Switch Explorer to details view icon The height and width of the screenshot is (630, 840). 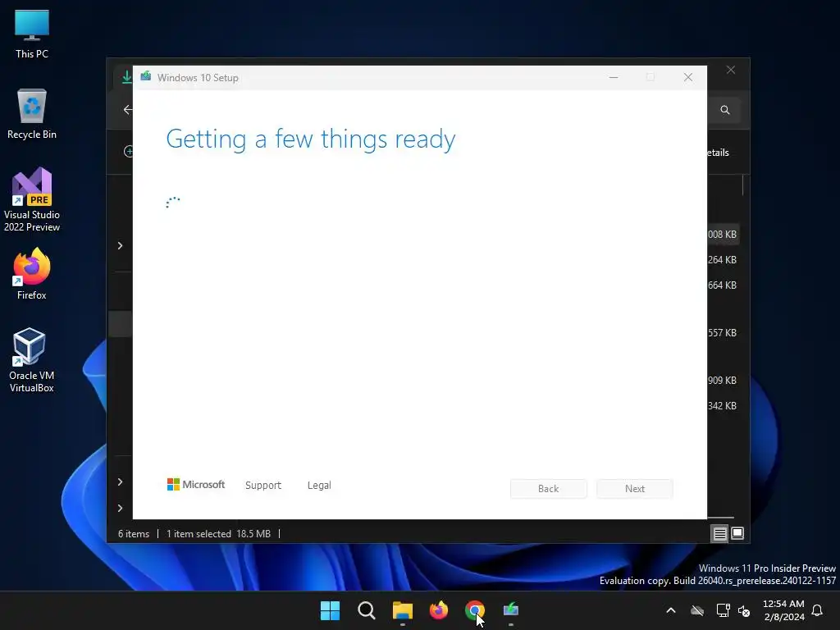[x=720, y=533]
